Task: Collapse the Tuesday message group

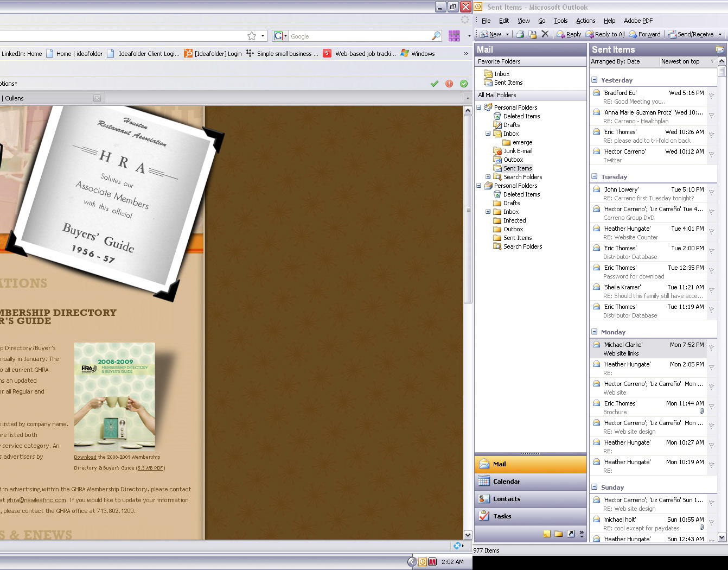Action: click(595, 176)
